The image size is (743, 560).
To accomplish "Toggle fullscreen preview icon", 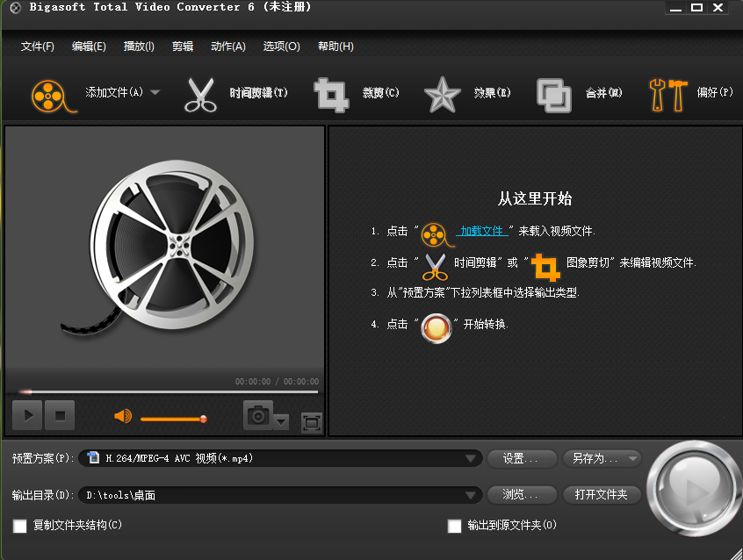I will pyautogui.click(x=311, y=422).
